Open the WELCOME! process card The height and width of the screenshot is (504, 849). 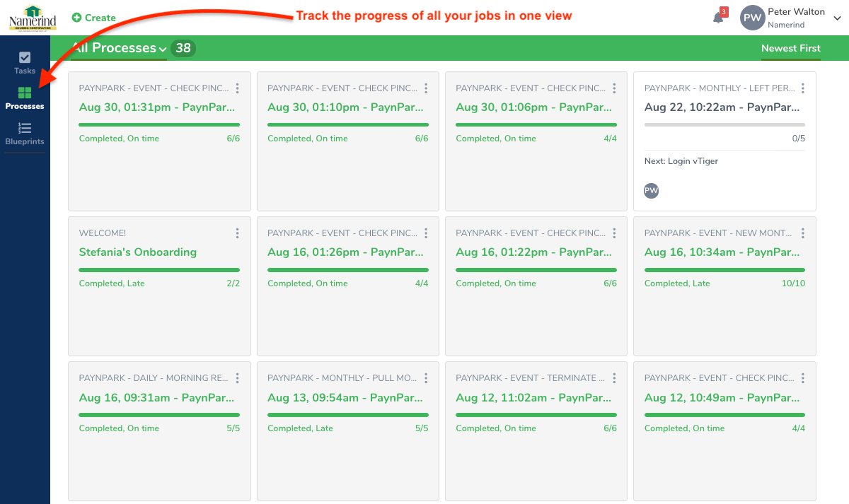(x=102, y=233)
